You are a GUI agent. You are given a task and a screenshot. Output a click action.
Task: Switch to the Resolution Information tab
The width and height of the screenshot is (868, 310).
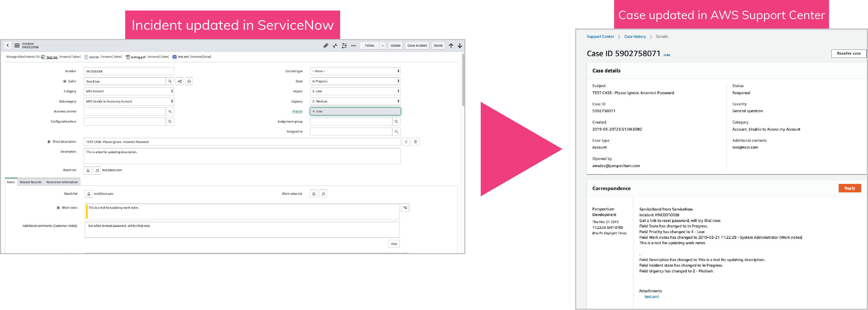tap(62, 182)
